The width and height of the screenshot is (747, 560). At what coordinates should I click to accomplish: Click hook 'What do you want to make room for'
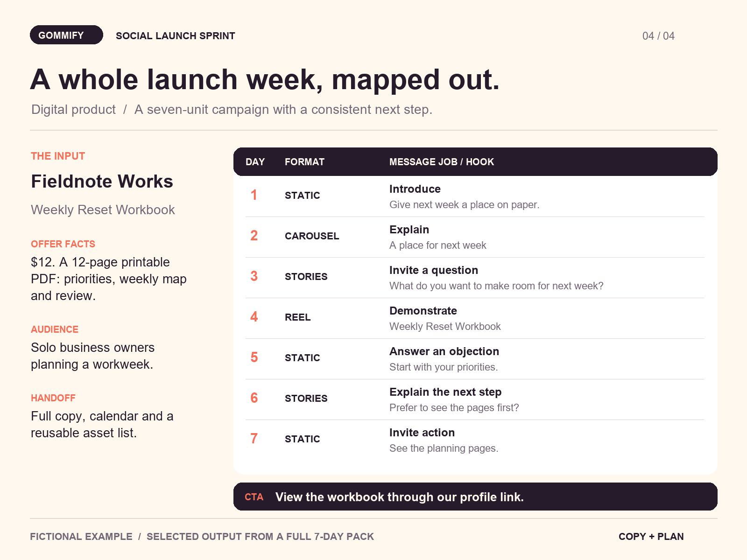pyautogui.click(x=496, y=286)
